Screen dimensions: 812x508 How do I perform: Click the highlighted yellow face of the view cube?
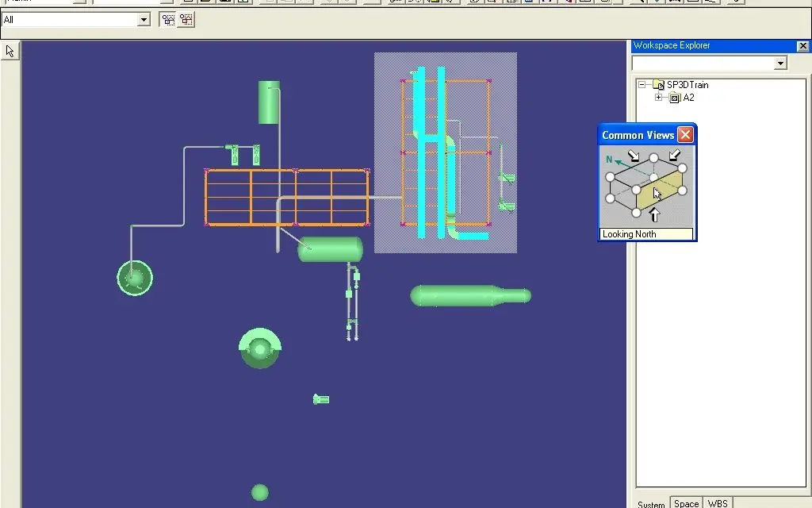659,190
